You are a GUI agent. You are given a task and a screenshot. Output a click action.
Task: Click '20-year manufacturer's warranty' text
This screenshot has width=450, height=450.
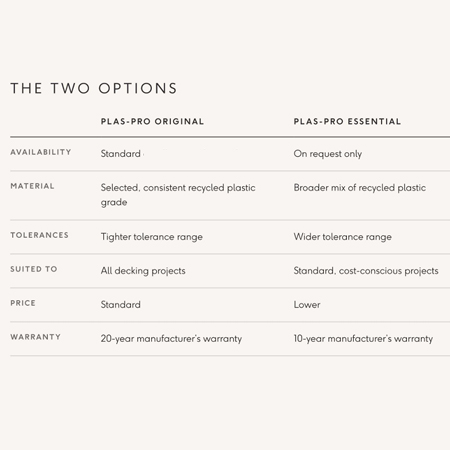click(x=171, y=339)
